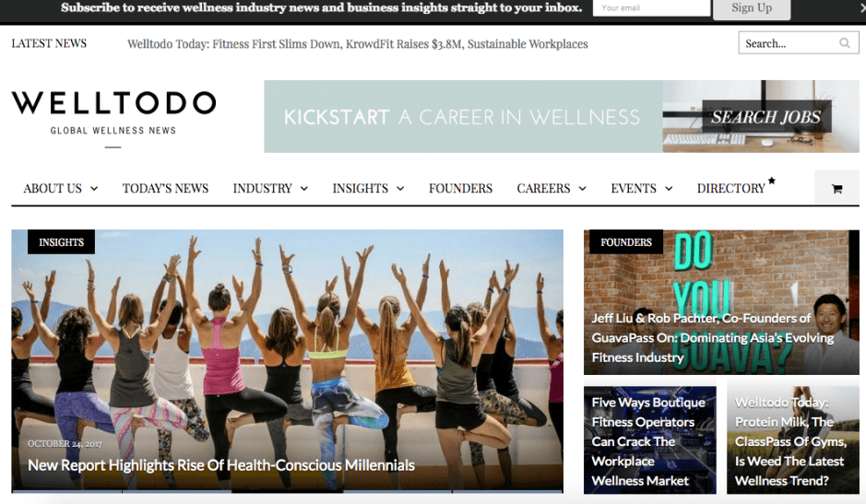
Task: Click the Search Jobs banner button
Action: (766, 117)
